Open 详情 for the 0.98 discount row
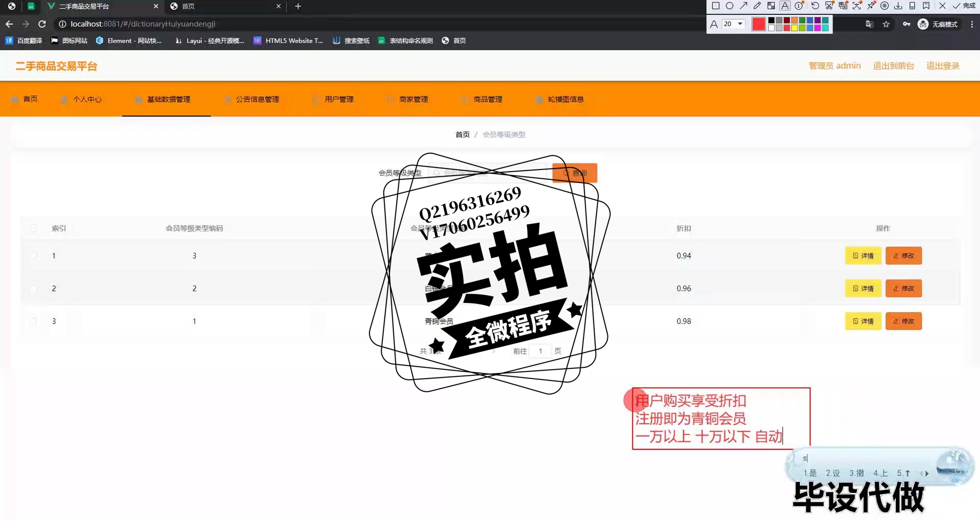The height and width of the screenshot is (520, 980). click(x=863, y=321)
